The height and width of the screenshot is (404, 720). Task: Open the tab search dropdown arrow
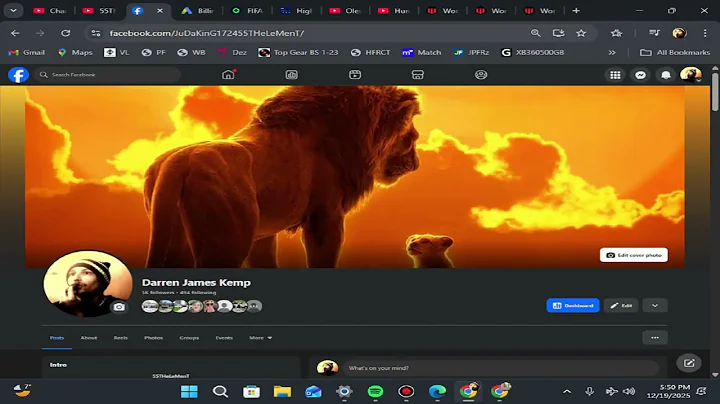[13, 11]
